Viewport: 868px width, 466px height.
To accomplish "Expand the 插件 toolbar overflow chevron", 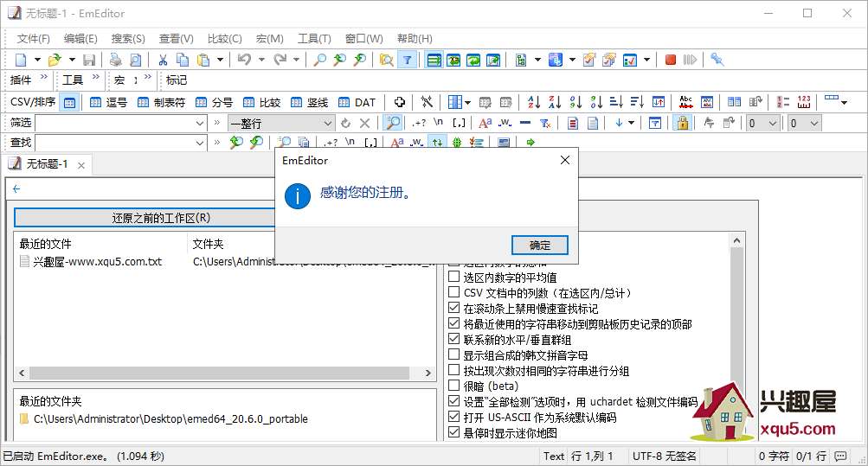I will 44,77.
